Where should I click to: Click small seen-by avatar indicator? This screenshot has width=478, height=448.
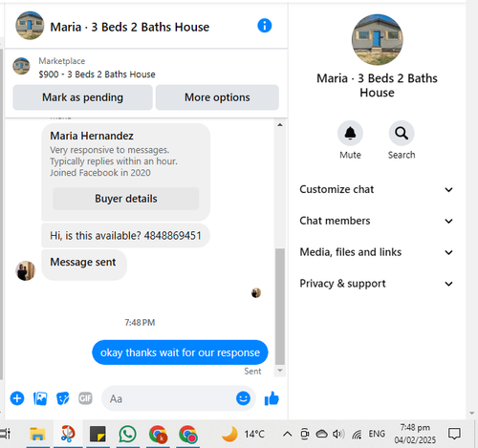[256, 292]
